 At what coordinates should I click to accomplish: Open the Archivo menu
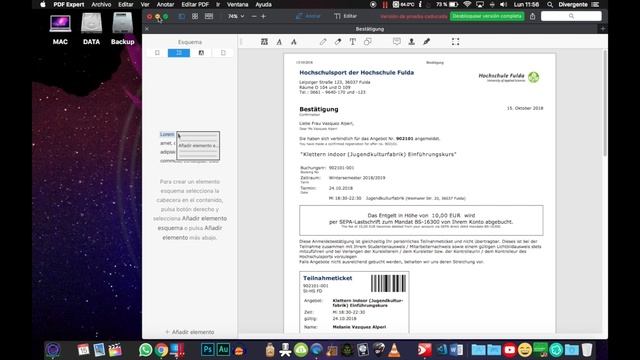click(101, 4)
